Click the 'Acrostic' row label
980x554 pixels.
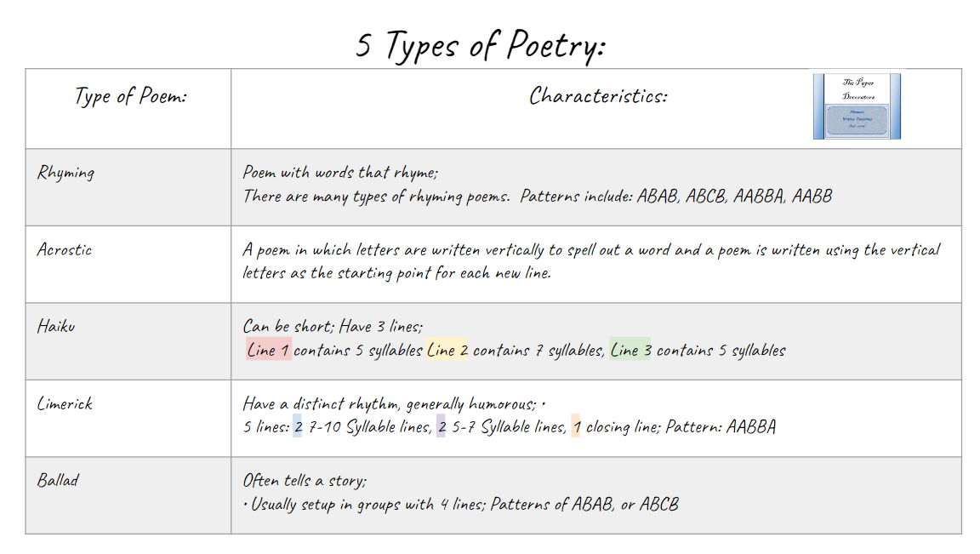65,249
